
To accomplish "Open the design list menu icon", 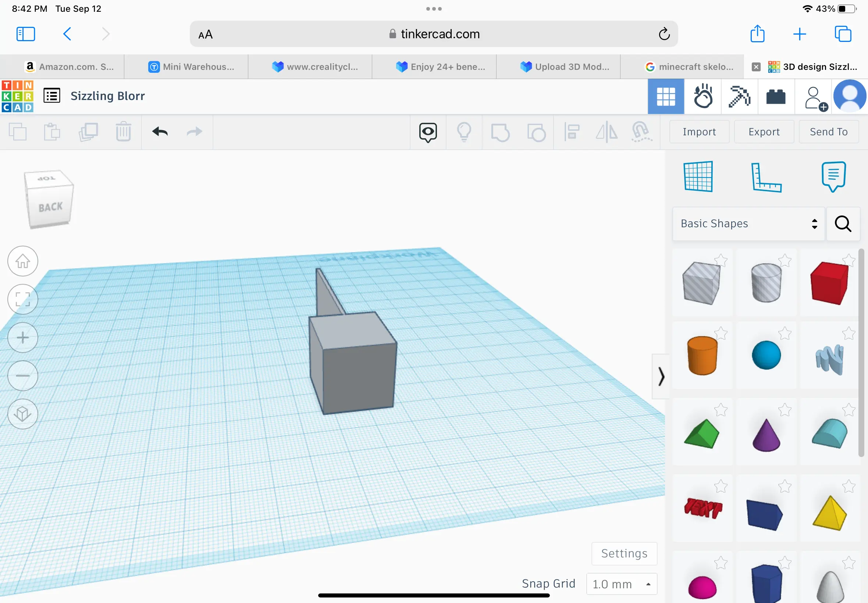I will pyautogui.click(x=52, y=96).
